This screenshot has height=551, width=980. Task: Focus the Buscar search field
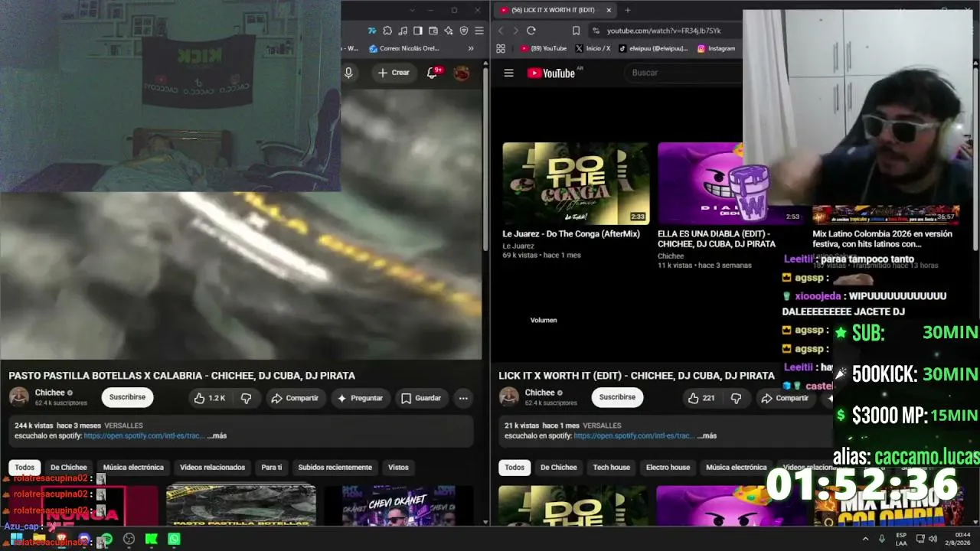click(685, 73)
